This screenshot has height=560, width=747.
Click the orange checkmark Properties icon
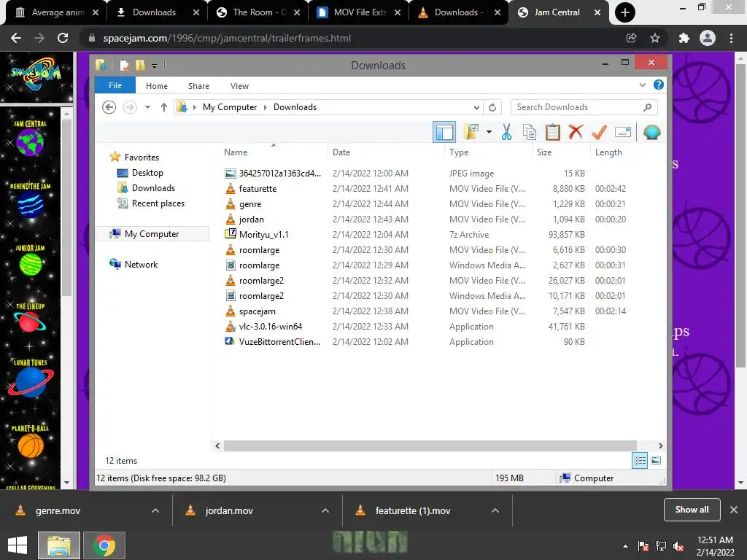[599, 132]
